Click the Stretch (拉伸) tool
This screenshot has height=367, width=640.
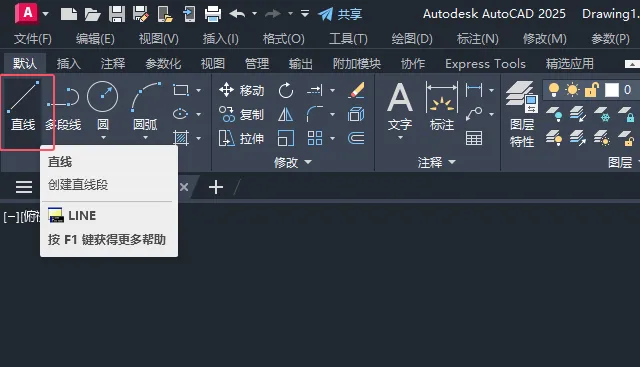241,138
